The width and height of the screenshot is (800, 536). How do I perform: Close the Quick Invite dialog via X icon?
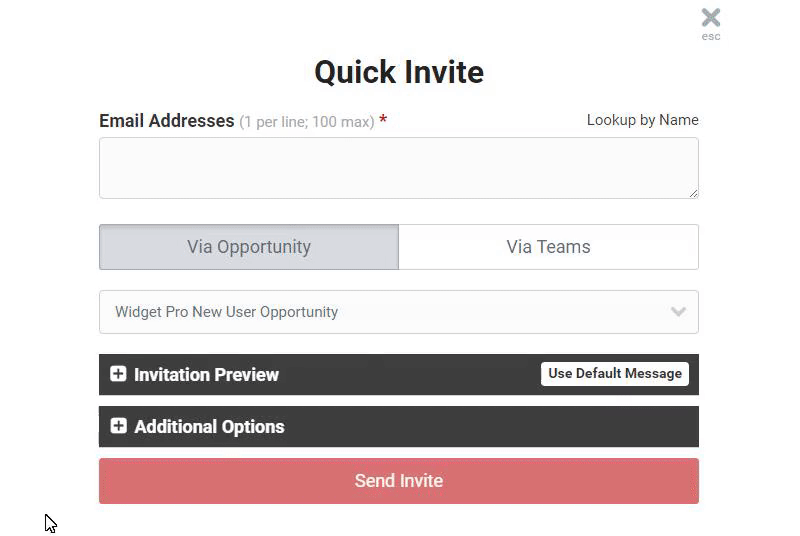tap(711, 18)
